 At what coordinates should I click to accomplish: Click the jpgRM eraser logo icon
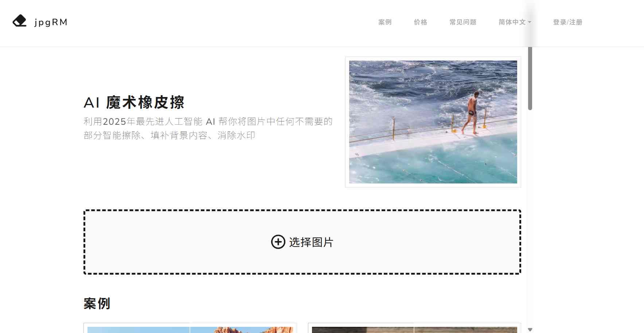[20, 21]
